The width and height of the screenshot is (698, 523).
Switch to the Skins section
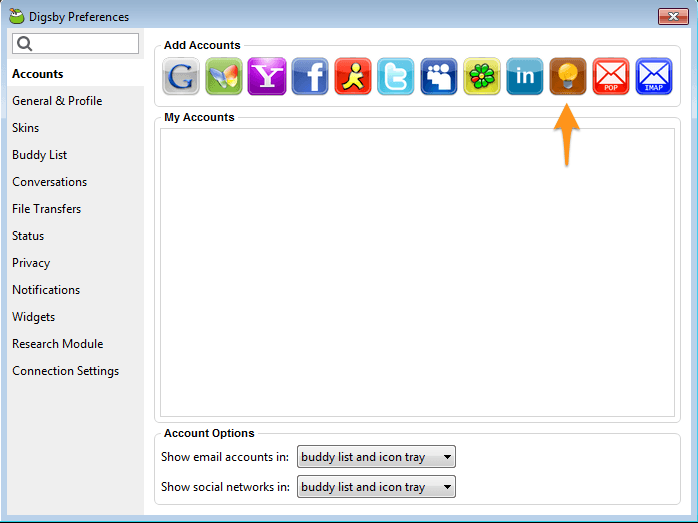pos(26,128)
